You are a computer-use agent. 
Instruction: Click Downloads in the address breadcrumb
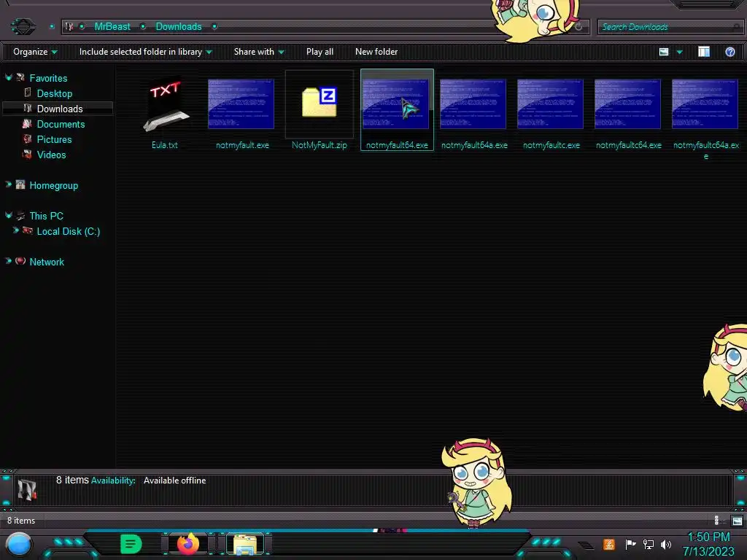pos(179,27)
